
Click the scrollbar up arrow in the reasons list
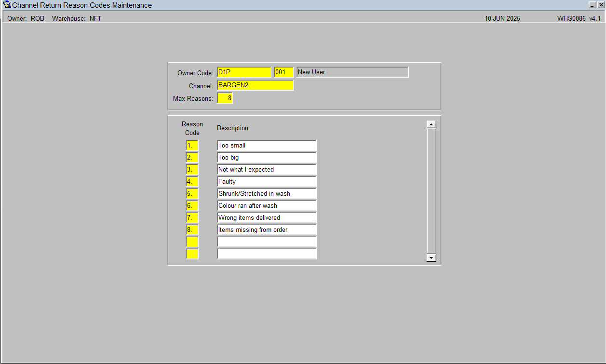pos(431,124)
